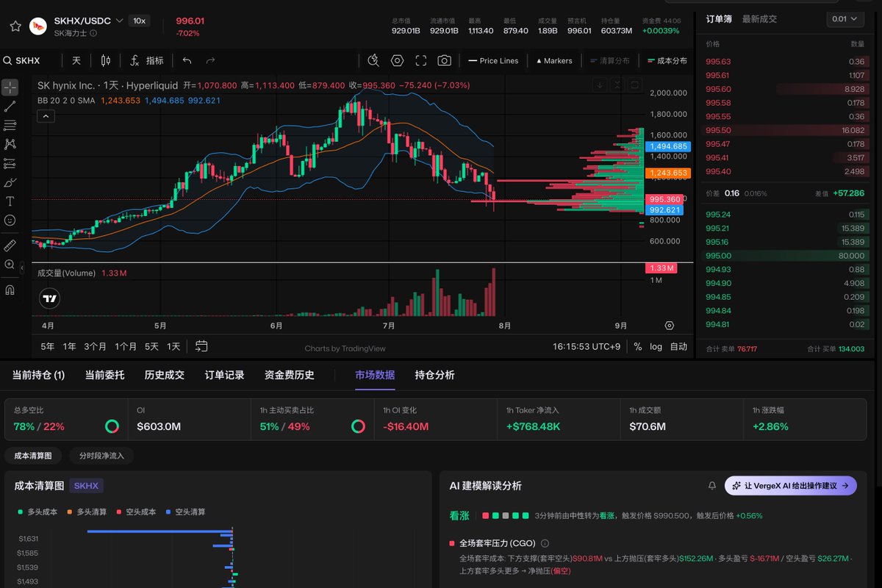The height and width of the screenshot is (588, 882).
Task: Collapse the drawing toolbar side arrow
Action: point(21,270)
